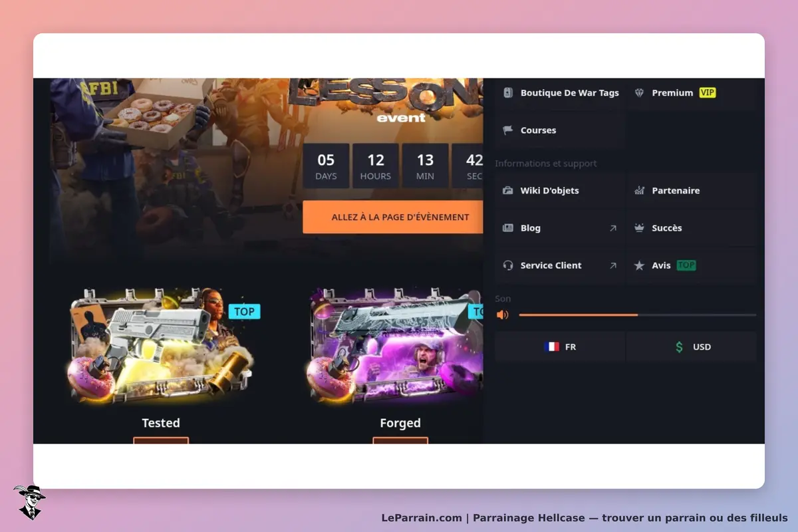
Task: Click external arrow icon beside Service Client
Action: (x=613, y=265)
